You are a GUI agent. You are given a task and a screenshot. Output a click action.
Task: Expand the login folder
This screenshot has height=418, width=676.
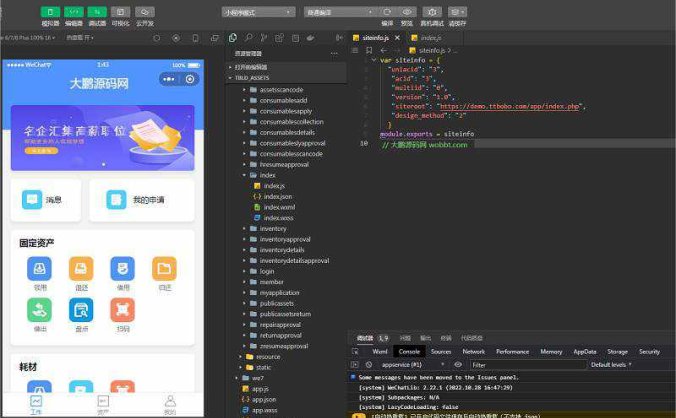tap(286, 271)
